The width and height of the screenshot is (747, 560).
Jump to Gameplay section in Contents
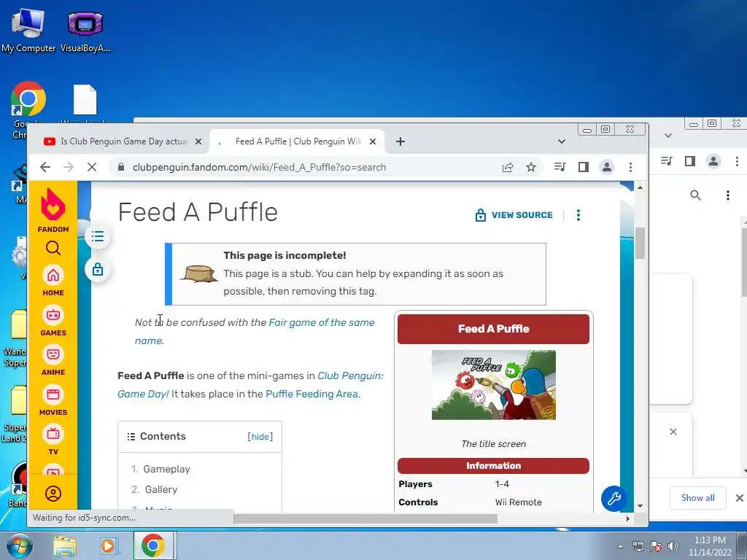pyautogui.click(x=167, y=470)
